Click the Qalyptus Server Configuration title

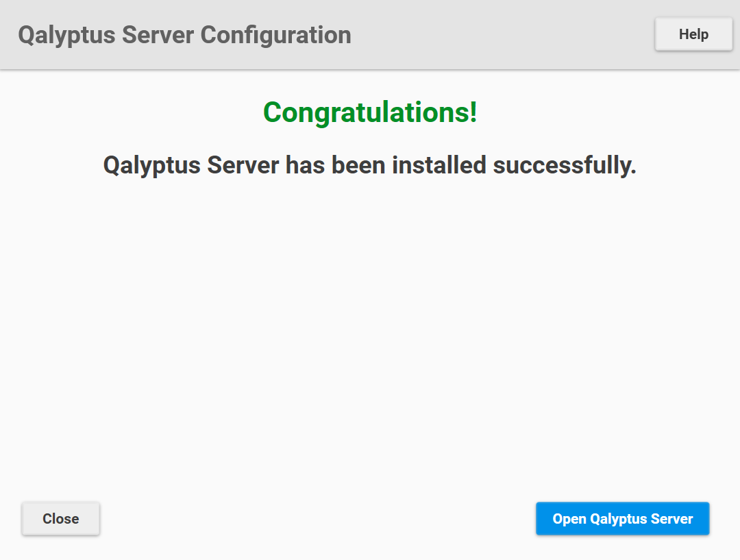click(x=185, y=34)
